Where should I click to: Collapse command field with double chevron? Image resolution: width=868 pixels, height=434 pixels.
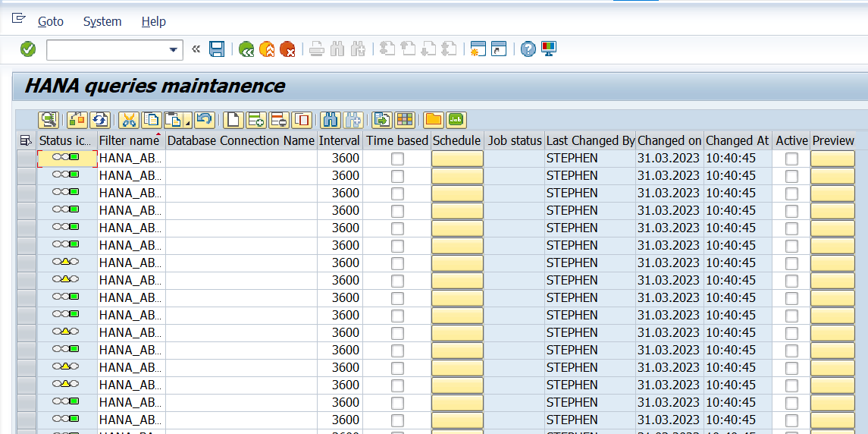(x=196, y=49)
